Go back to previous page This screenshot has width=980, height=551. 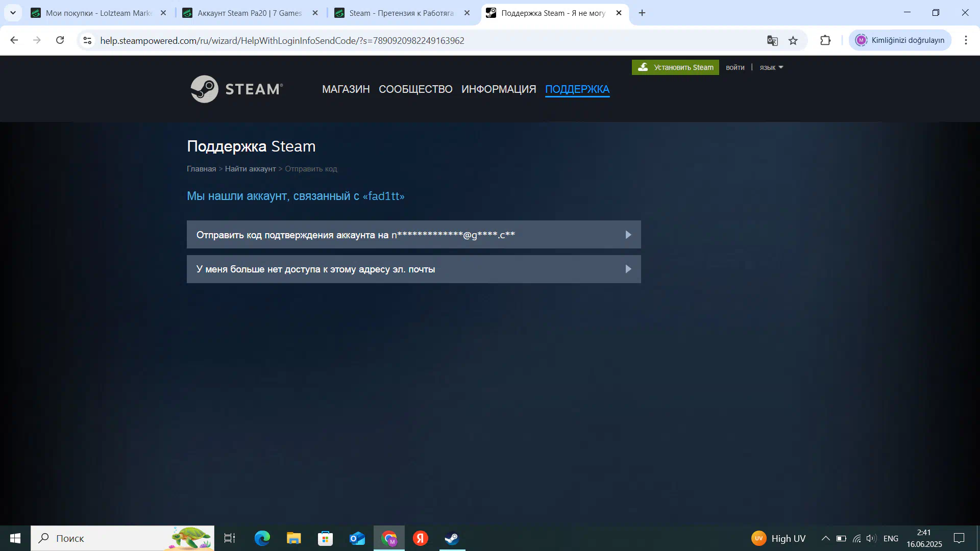click(x=14, y=40)
